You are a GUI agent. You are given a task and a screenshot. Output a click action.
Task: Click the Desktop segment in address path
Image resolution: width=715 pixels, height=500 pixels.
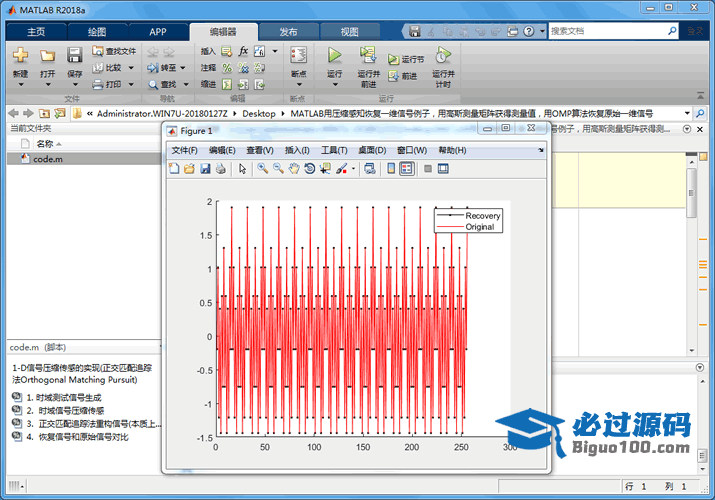pos(259,113)
